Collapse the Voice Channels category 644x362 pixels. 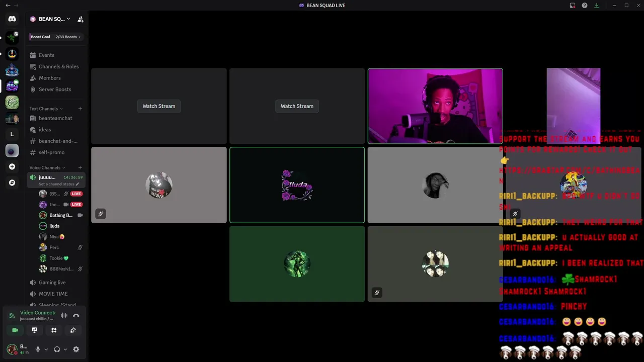[x=47, y=167]
